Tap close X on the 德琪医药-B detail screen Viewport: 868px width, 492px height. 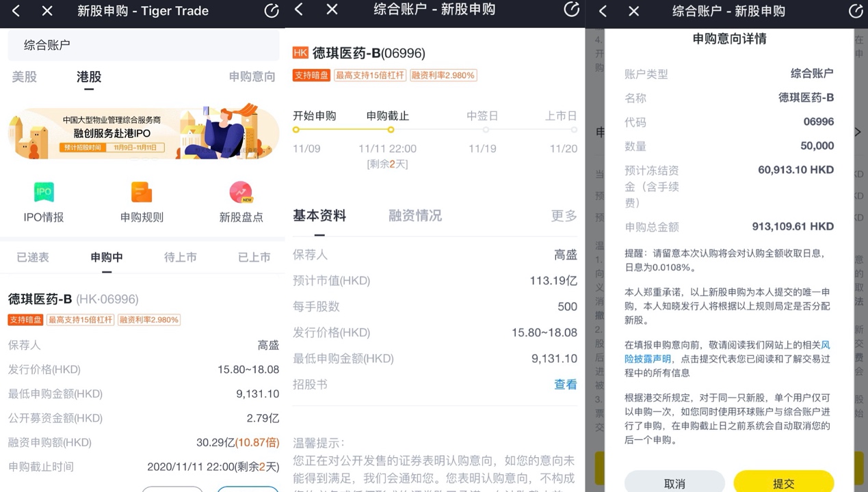coord(332,9)
